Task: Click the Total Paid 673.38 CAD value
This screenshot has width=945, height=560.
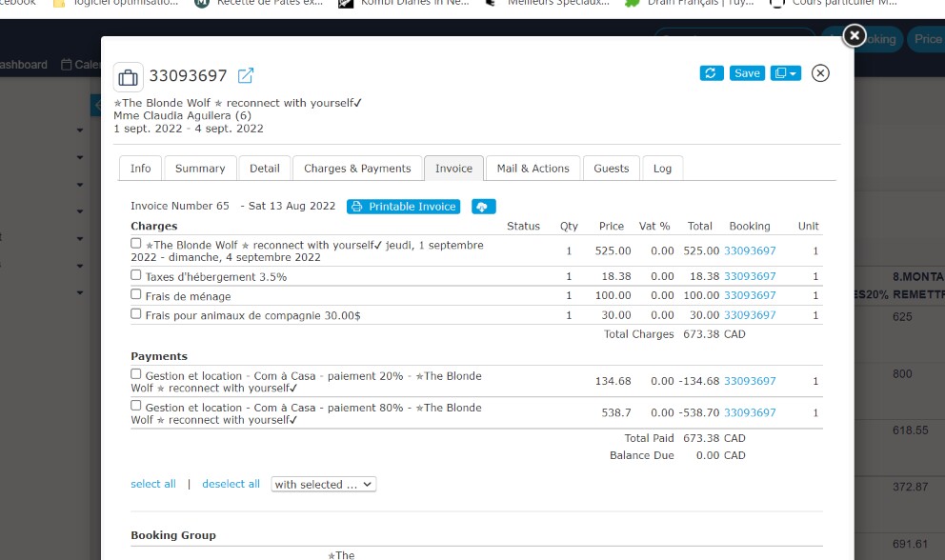Action: click(x=714, y=438)
